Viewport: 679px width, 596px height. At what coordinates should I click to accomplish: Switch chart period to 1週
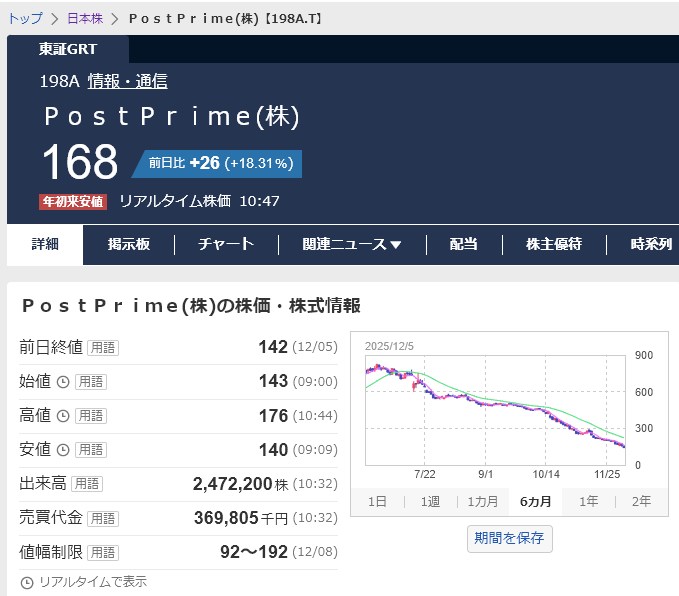click(430, 502)
